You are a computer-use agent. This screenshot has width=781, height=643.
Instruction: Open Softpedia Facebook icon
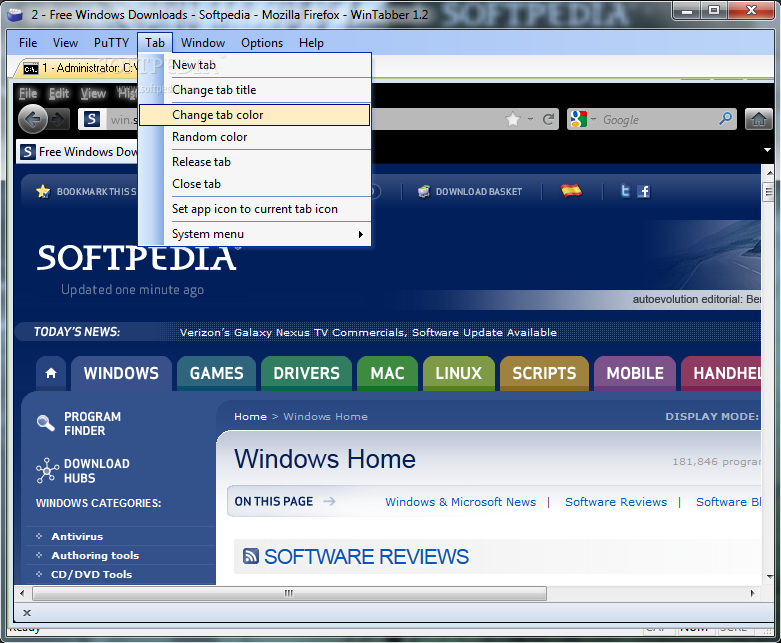[644, 191]
